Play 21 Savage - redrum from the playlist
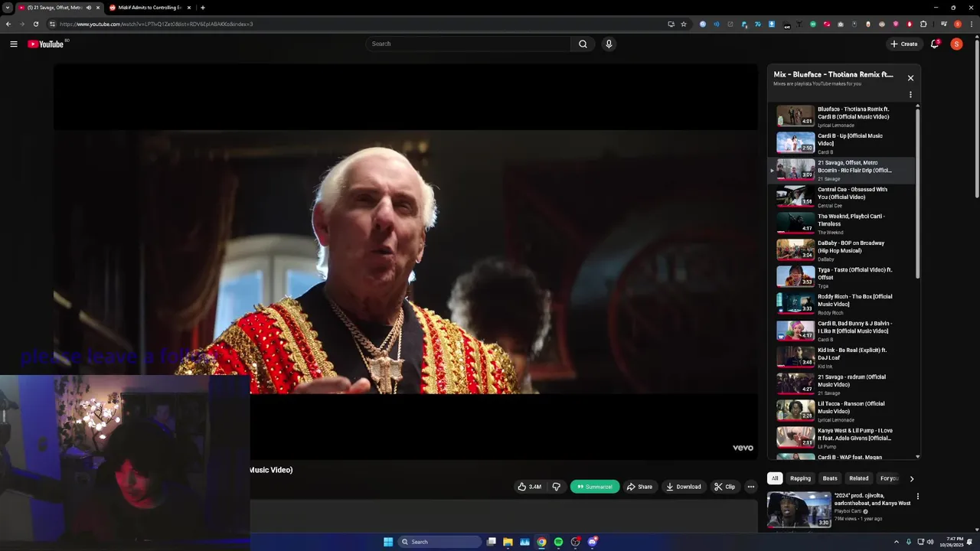 click(x=841, y=384)
